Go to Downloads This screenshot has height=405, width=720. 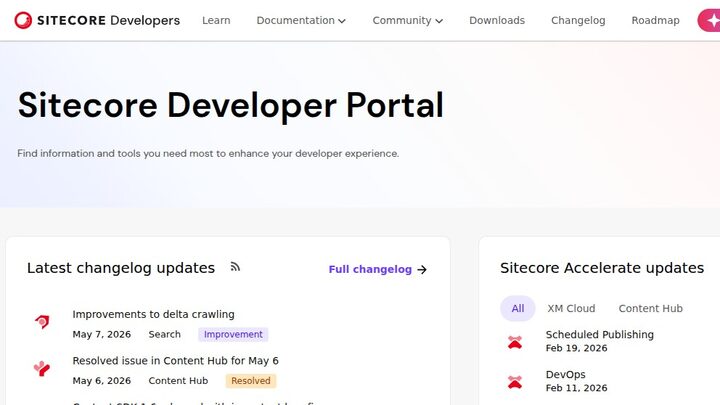[497, 21]
